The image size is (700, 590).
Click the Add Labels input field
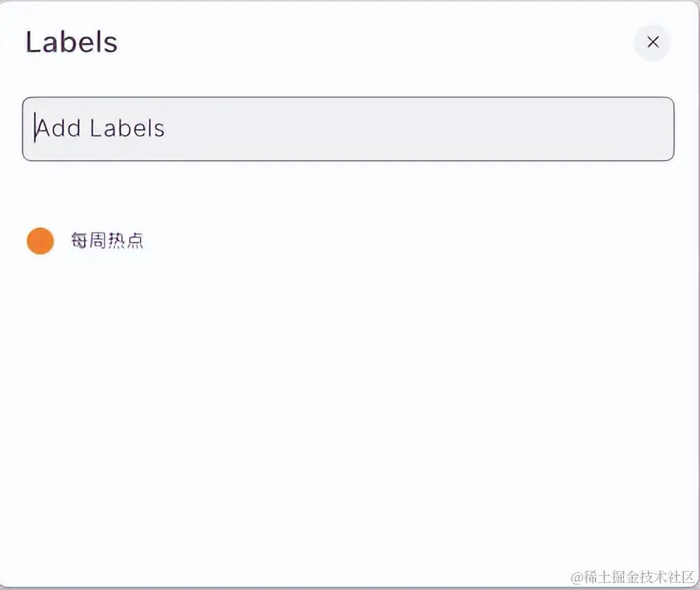click(x=348, y=128)
